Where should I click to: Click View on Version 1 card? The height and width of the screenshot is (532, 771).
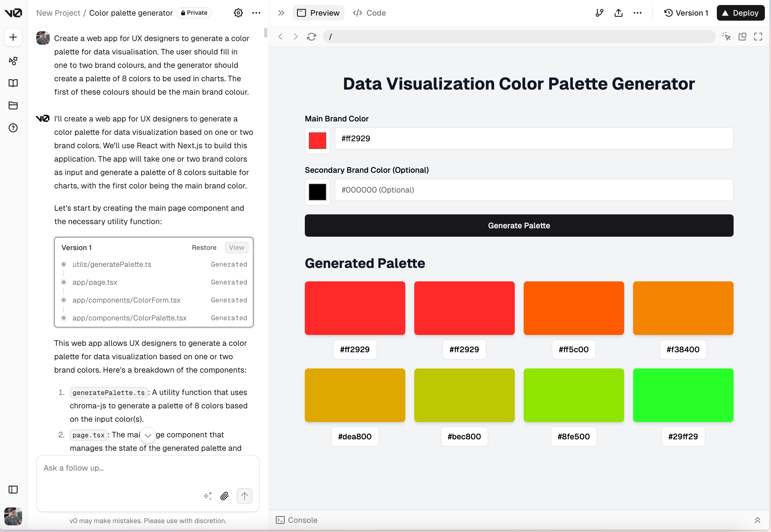(x=236, y=248)
